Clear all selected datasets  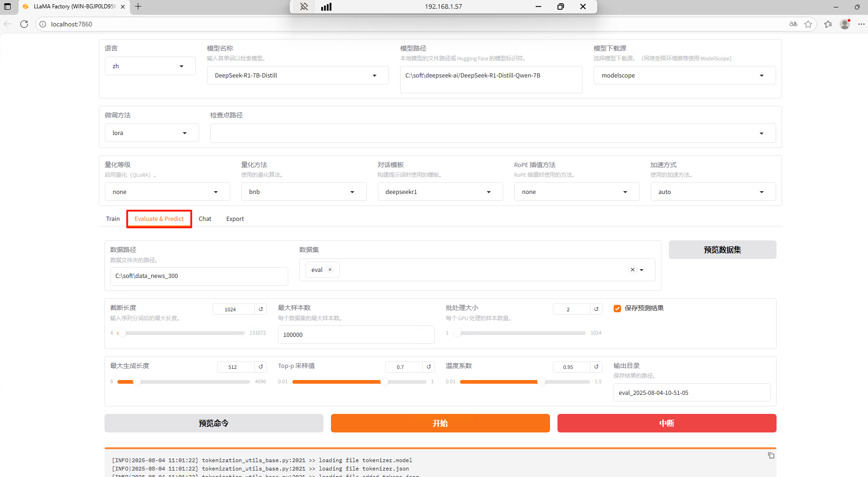click(x=632, y=270)
